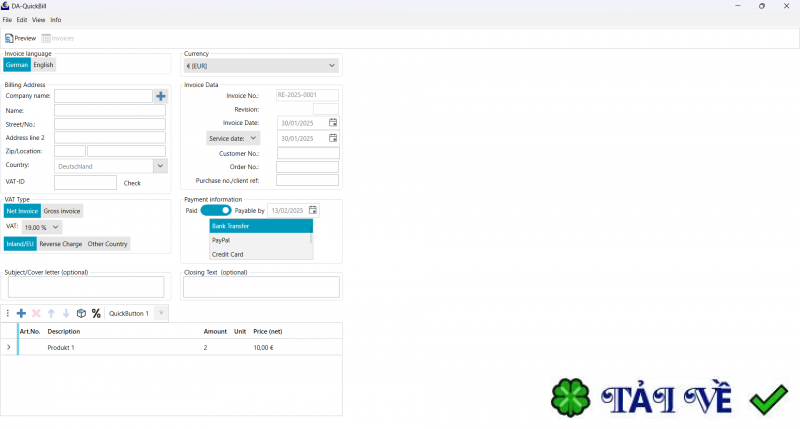800x429 pixels.
Task: Click the Subject/Cover letter text box
Action: tap(86, 287)
